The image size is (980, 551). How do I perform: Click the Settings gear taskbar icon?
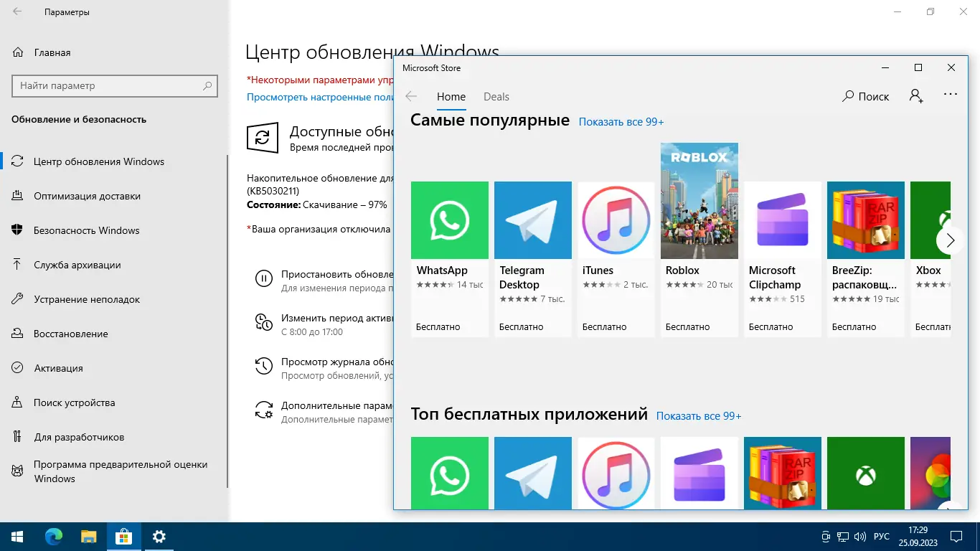tap(159, 537)
